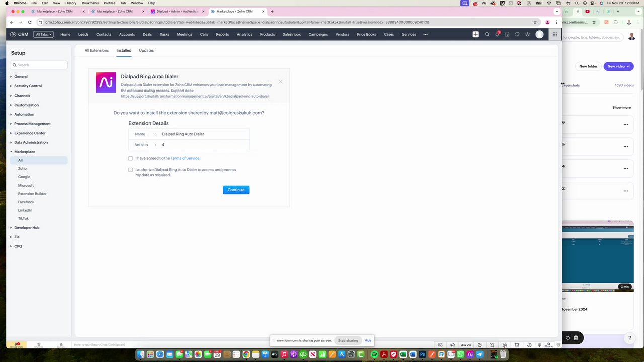644x362 pixels.
Task: Click the create new record plus icon
Action: click(x=475, y=34)
